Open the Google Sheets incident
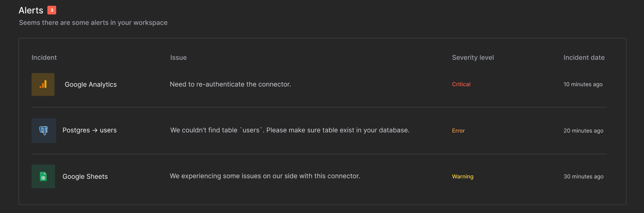The height and width of the screenshot is (213, 644). coord(85,176)
